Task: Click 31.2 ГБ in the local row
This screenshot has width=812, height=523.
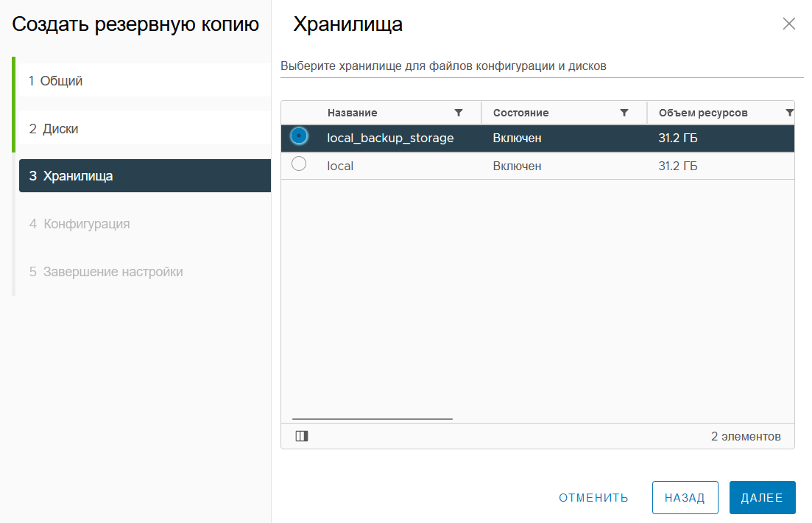Action: click(678, 166)
